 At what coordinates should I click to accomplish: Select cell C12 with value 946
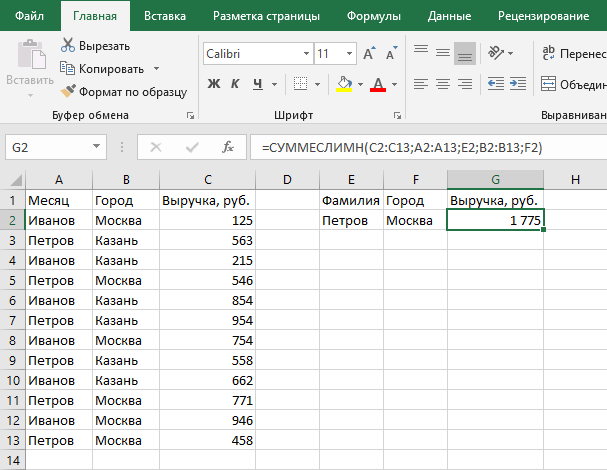pyautogui.click(x=207, y=420)
